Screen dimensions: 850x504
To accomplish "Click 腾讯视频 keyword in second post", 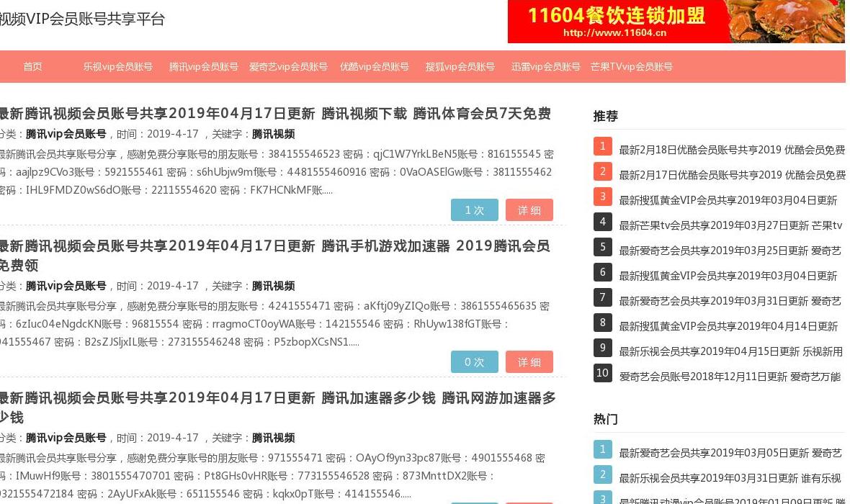I will coord(273,286).
